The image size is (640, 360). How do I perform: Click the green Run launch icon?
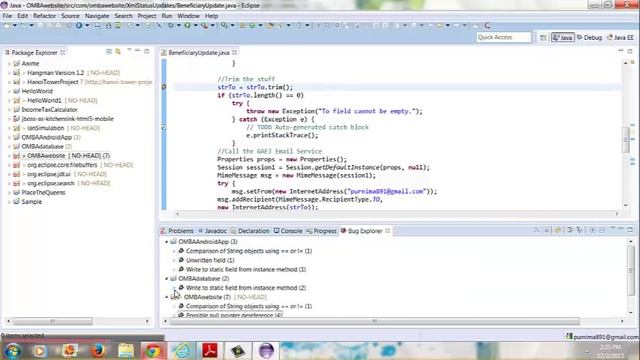(187, 25)
